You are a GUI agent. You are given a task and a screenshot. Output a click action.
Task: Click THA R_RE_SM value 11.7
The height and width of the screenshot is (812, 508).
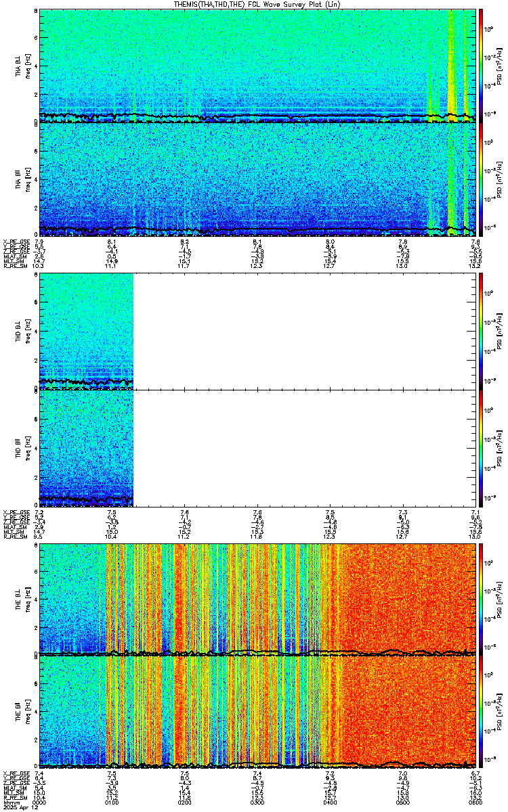184,267
